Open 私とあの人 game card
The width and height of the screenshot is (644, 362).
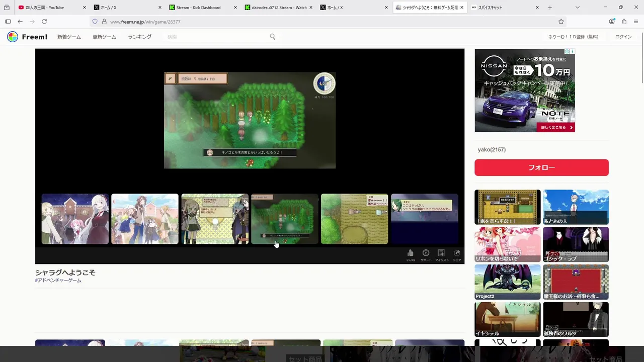(x=576, y=207)
